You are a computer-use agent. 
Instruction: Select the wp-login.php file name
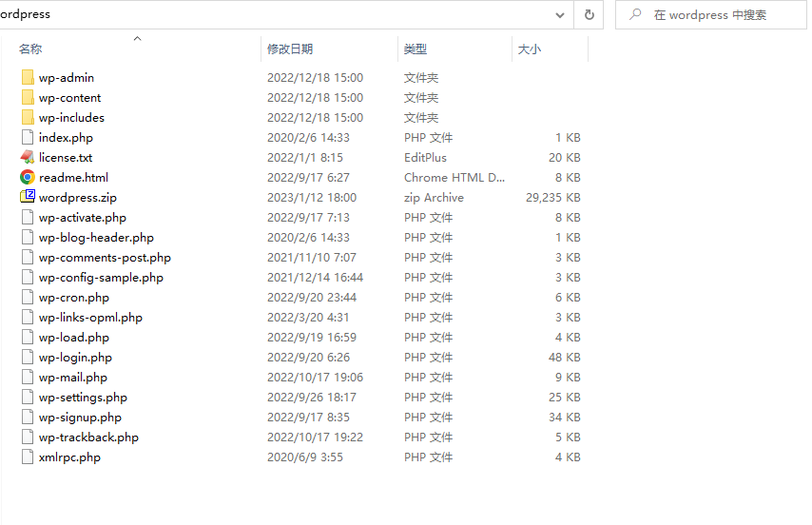tap(76, 358)
